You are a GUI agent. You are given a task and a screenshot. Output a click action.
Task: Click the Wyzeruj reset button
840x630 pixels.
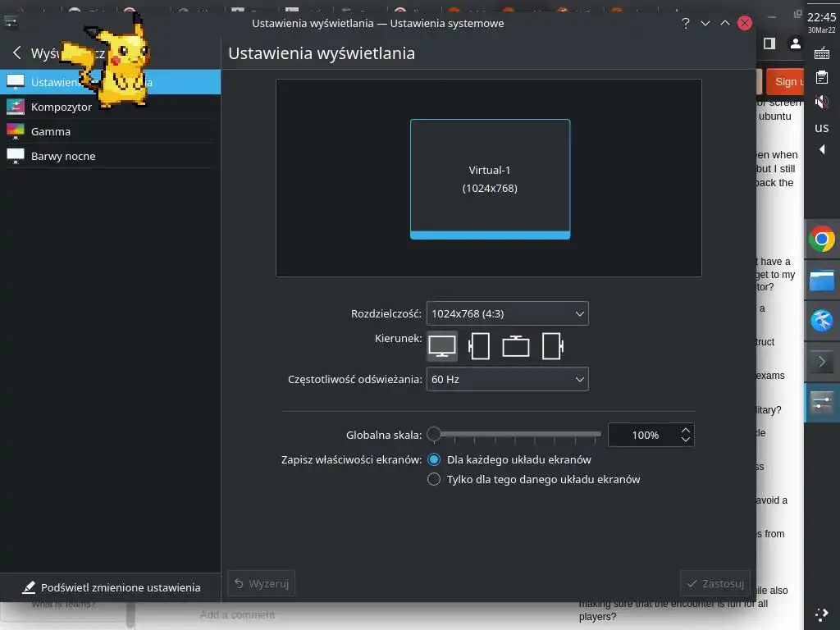point(262,583)
